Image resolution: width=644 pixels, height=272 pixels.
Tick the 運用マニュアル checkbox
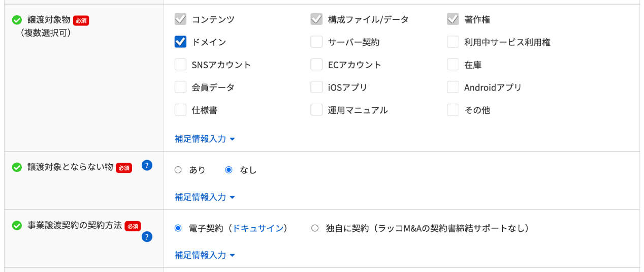point(316,110)
